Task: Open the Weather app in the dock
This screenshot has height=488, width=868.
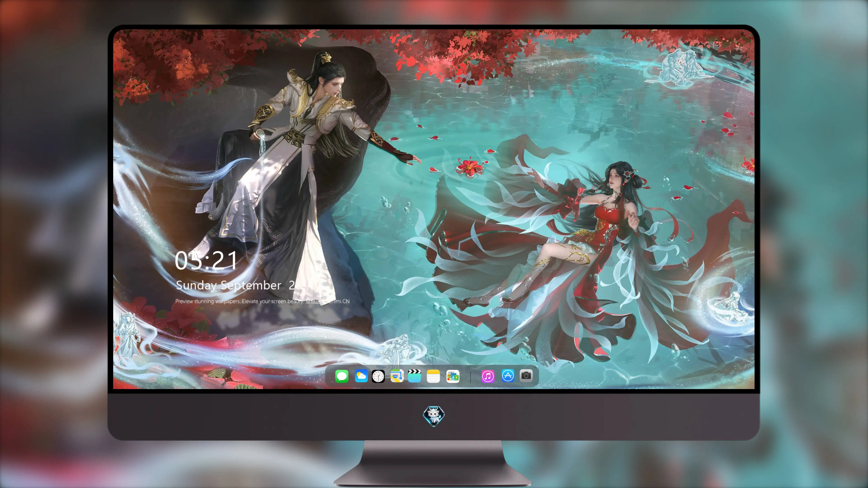Action: pos(361,376)
